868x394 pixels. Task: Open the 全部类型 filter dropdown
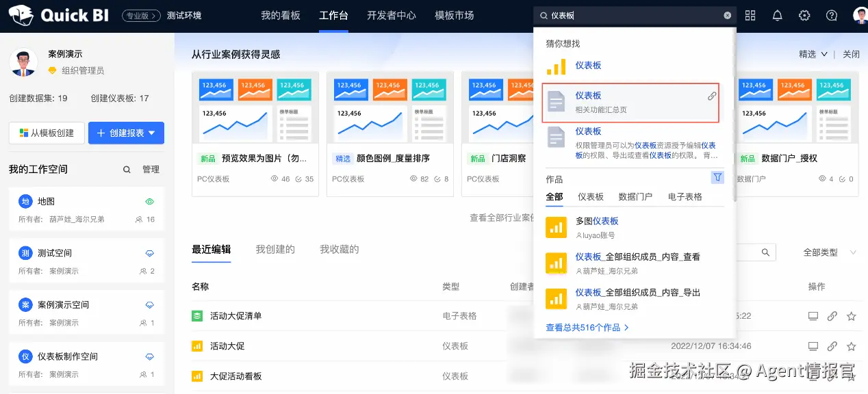pyautogui.click(x=830, y=252)
